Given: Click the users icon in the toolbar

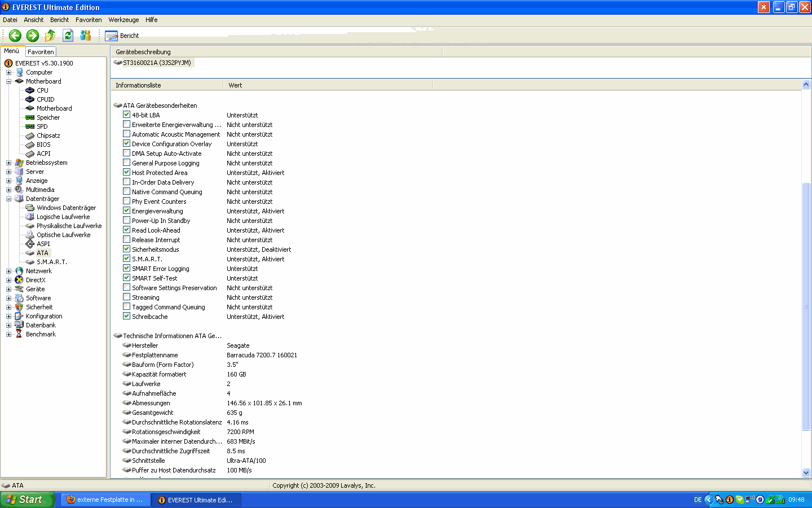Looking at the screenshot, I should 85,36.
